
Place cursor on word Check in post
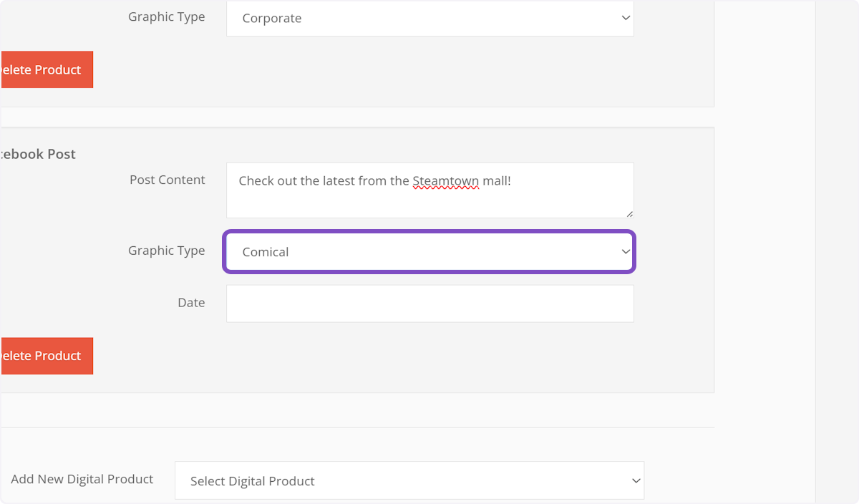(x=255, y=181)
